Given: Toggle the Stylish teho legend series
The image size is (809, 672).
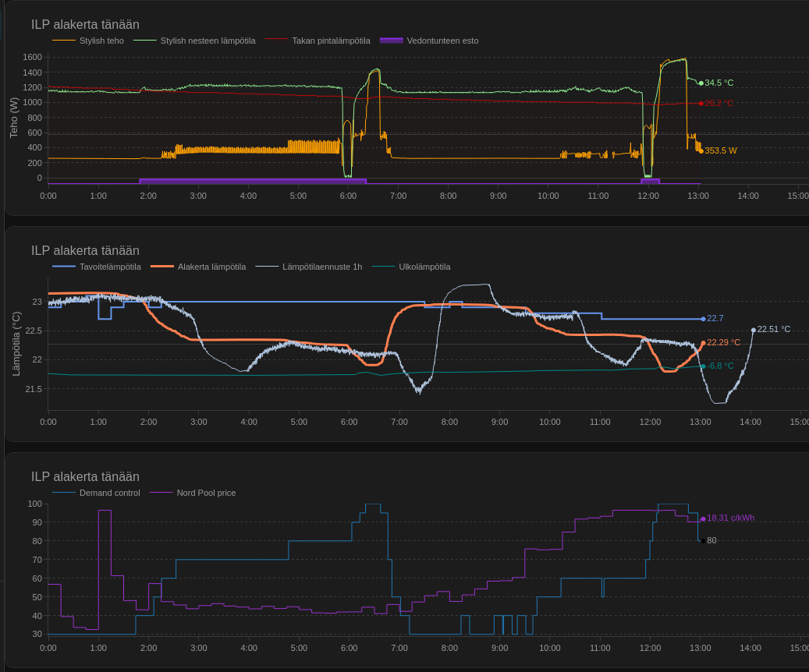Looking at the screenshot, I should click(101, 41).
